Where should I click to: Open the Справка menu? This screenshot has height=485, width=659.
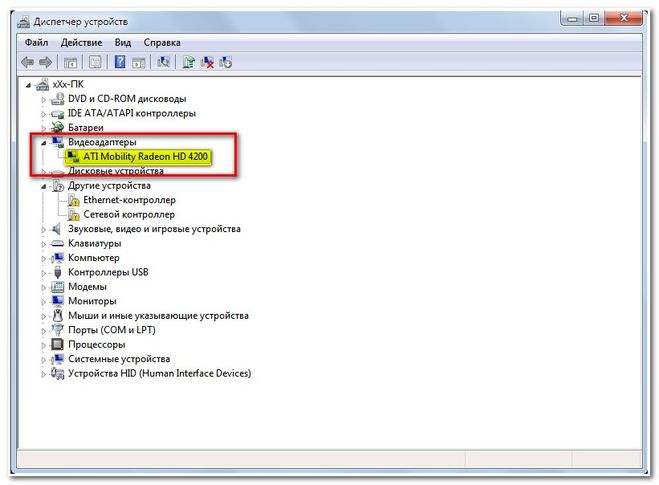pos(162,43)
